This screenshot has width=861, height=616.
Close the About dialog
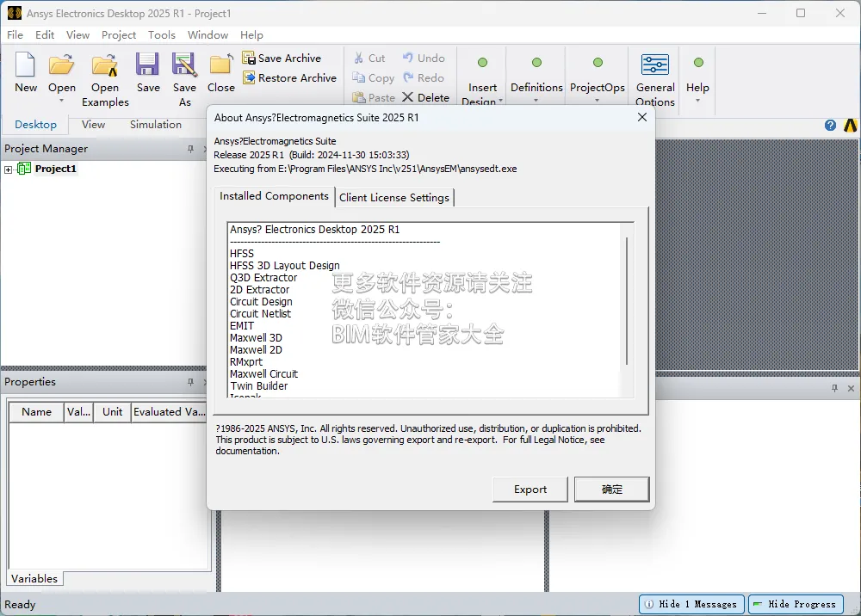tap(642, 117)
